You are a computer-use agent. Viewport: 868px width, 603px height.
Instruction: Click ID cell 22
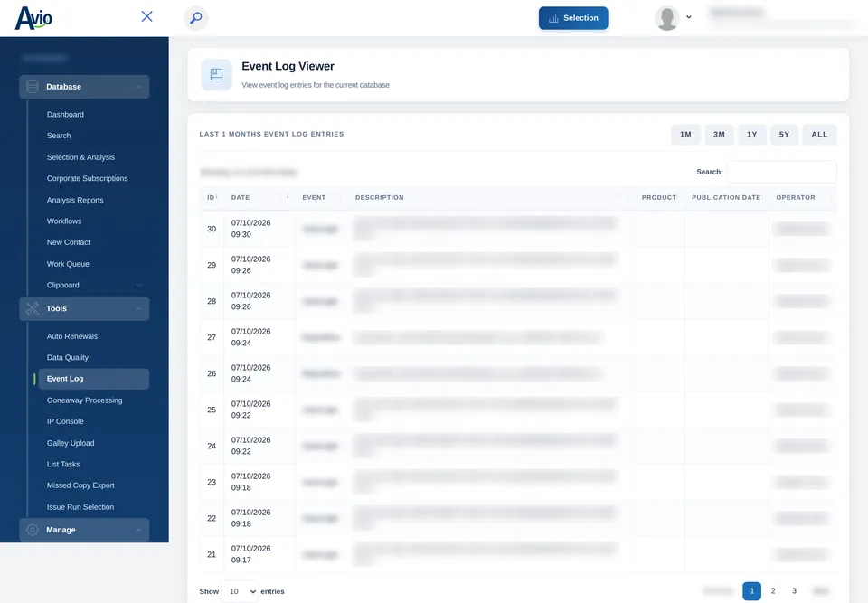click(x=212, y=518)
